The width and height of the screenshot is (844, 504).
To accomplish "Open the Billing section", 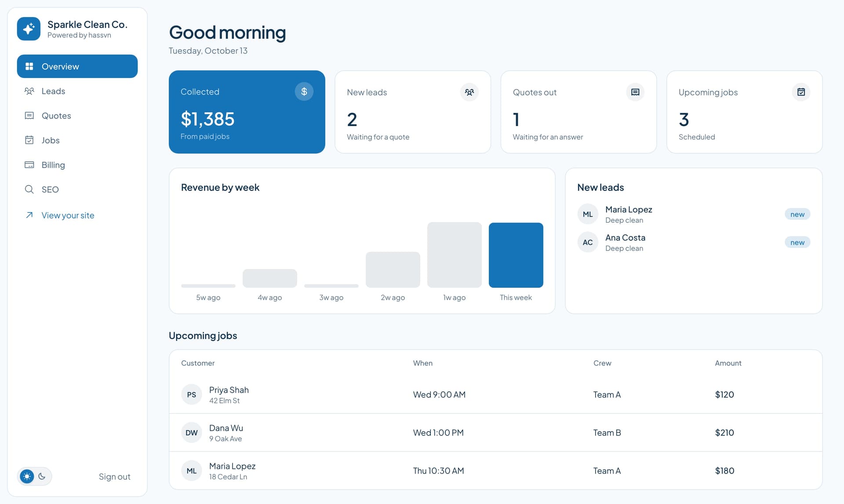I will tap(77, 165).
